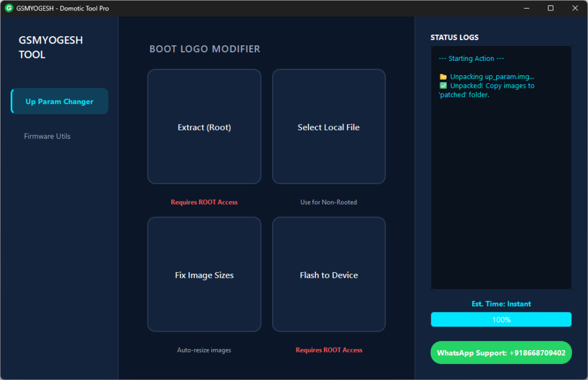Click the green checkmark icon in logs
This screenshot has height=380, width=588.
click(443, 86)
